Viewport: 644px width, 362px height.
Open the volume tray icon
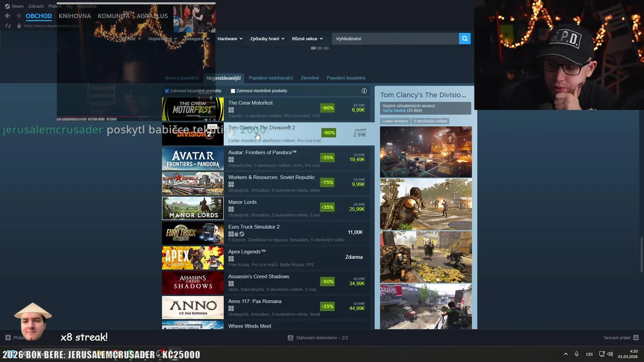click(610, 354)
